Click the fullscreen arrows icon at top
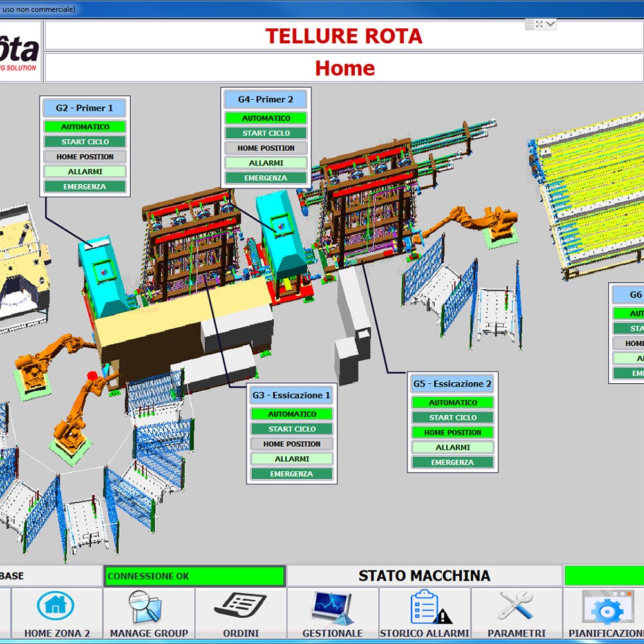This screenshot has height=644, width=644. coord(539,24)
